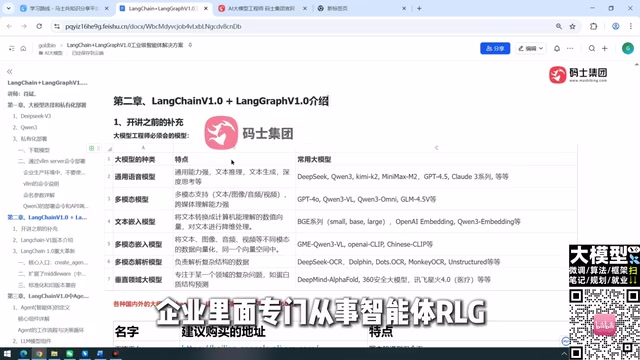
Task: Focus the address bar URL
Action: (153, 26)
